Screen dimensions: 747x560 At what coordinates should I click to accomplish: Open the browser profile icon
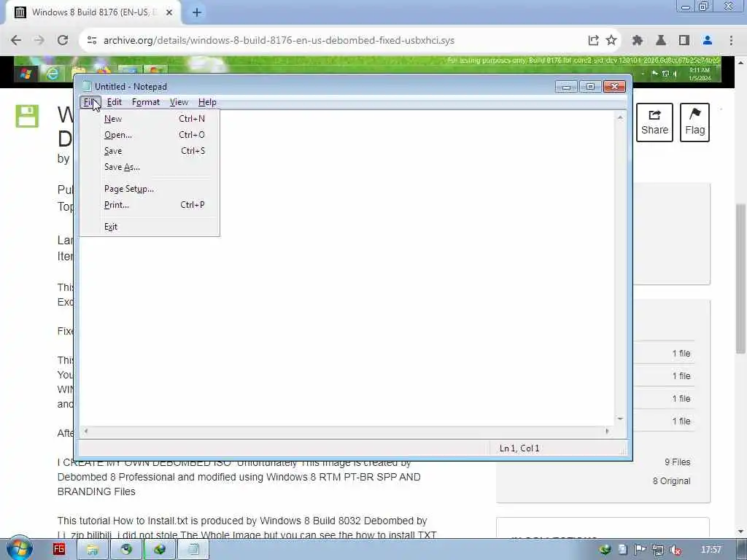(x=708, y=41)
